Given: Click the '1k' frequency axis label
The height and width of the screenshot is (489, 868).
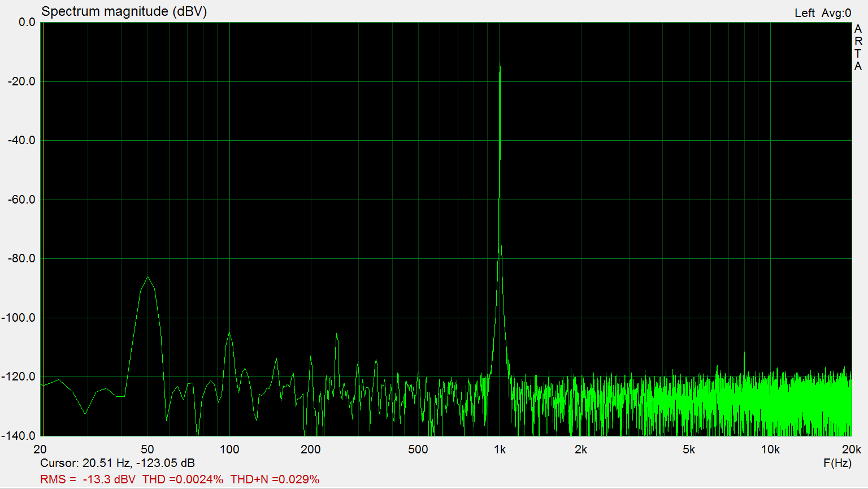Looking at the screenshot, I should click(500, 449).
